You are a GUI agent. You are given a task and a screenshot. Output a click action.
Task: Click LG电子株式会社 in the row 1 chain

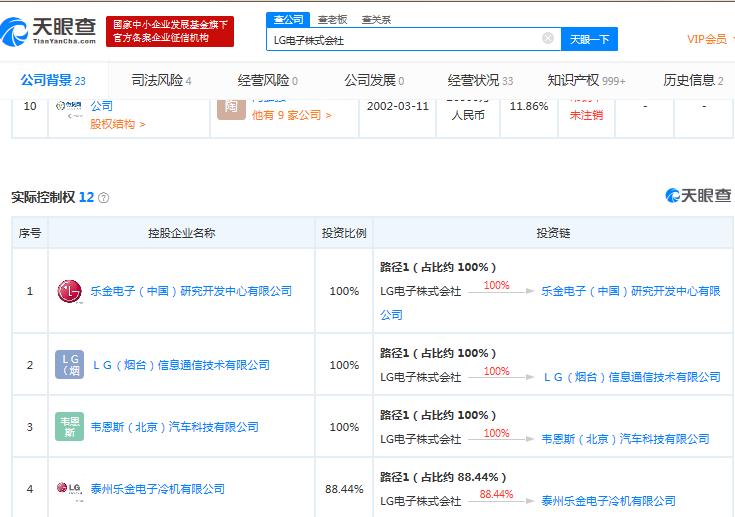point(420,292)
